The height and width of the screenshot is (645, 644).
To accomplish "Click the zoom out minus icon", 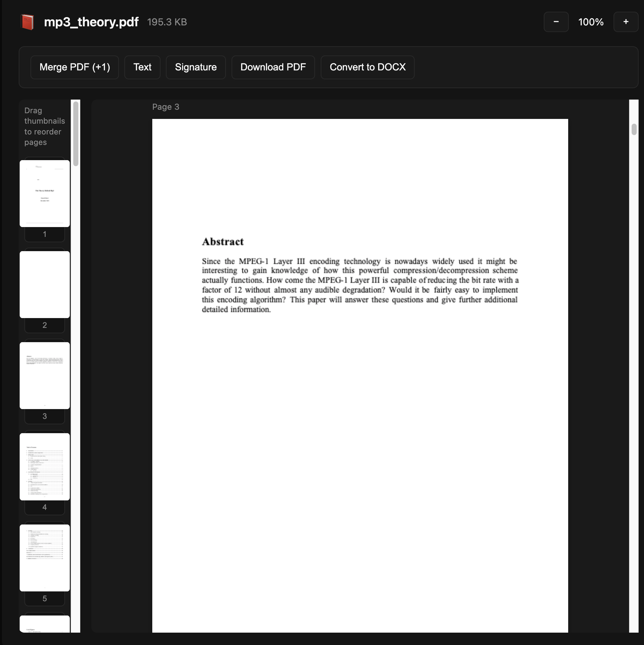I will pyautogui.click(x=555, y=21).
